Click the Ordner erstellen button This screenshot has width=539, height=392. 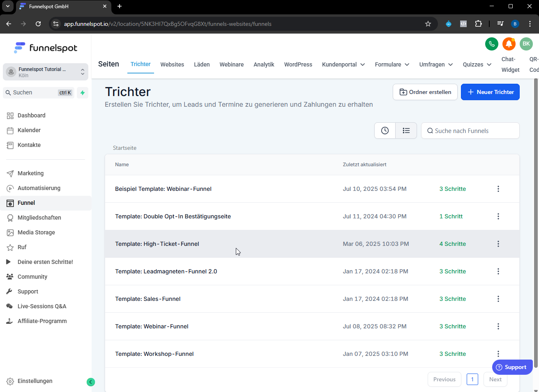[x=425, y=92]
